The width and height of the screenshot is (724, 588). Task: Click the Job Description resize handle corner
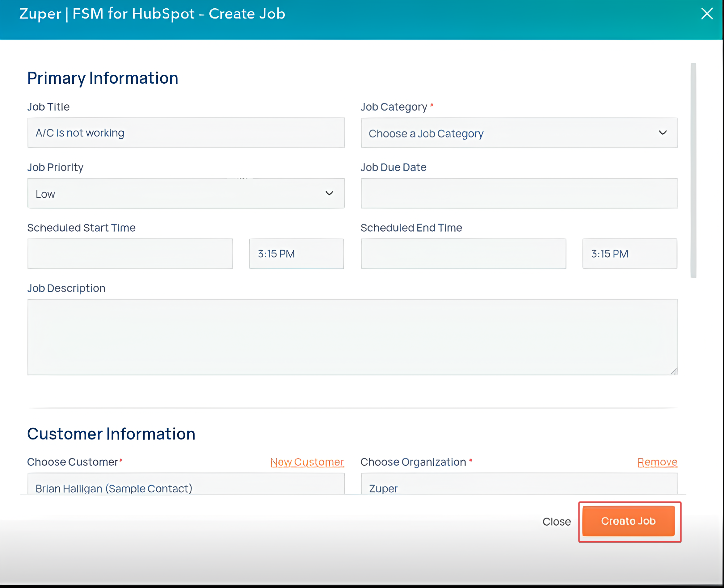click(674, 371)
